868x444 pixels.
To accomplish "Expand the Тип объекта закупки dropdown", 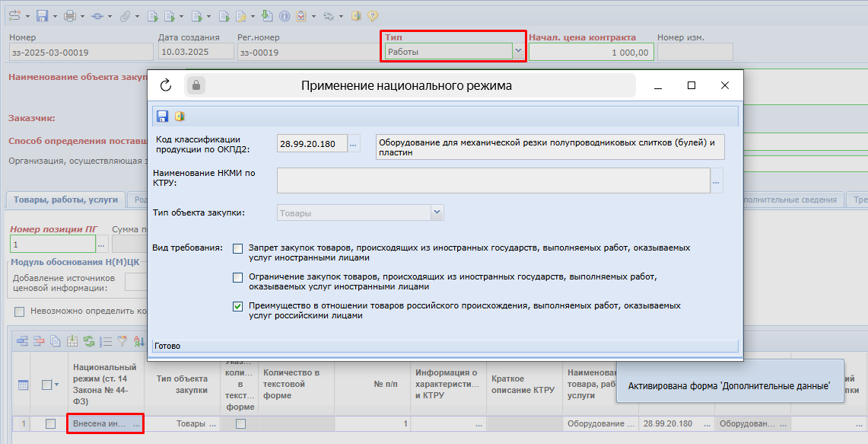I will click(x=437, y=211).
